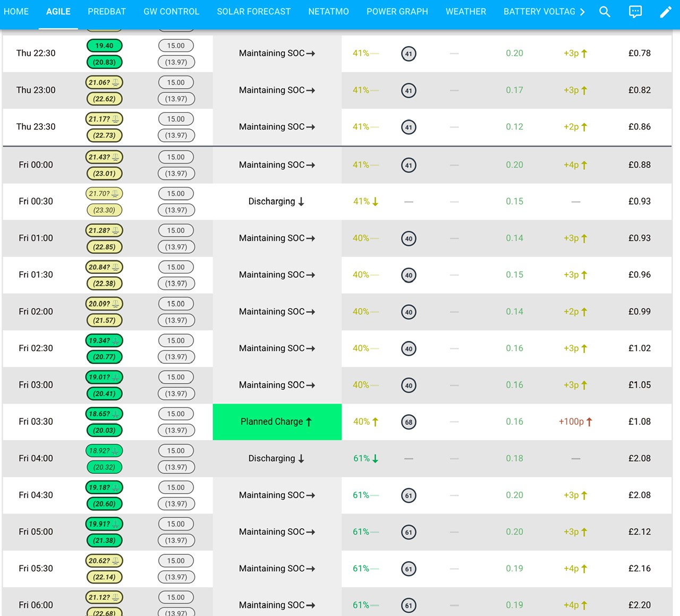The width and height of the screenshot is (680, 616).
Task: Click the £2.20 total at Fri 06:00
Action: click(x=640, y=605)
